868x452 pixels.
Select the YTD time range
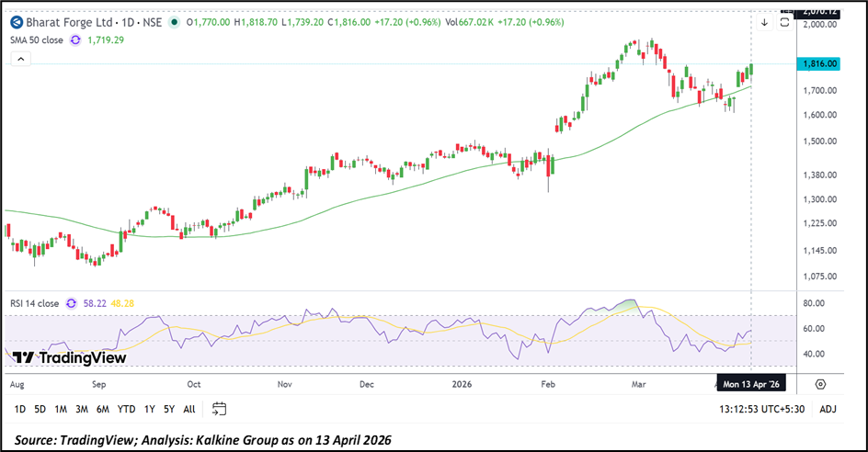(x=127, y=409)
